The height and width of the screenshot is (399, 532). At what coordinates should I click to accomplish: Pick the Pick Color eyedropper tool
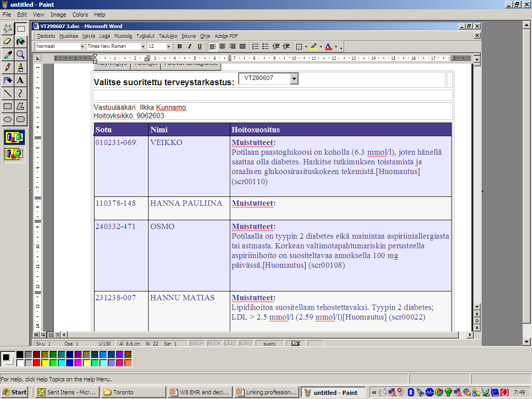(7, 54)
